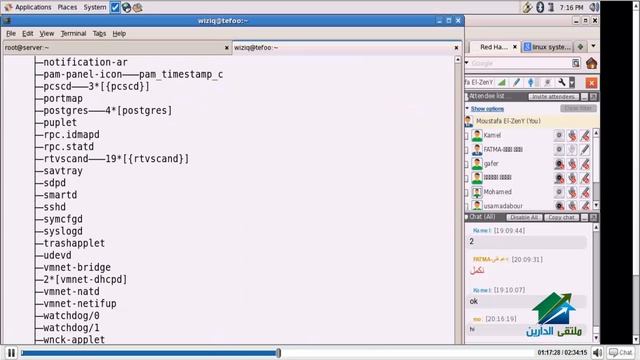
Task: Close the Red Ha... browser tab
Action: click(x=515, y=47)
